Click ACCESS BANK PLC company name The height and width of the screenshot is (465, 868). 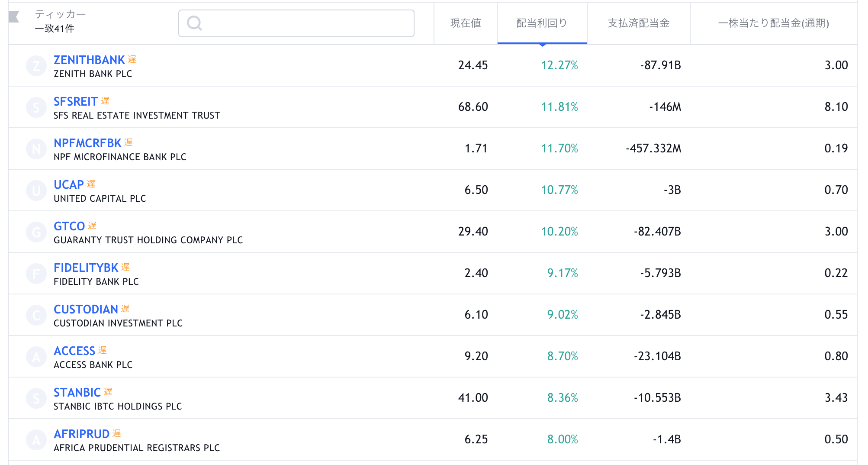pyautogui.click(x=93, y=365)
